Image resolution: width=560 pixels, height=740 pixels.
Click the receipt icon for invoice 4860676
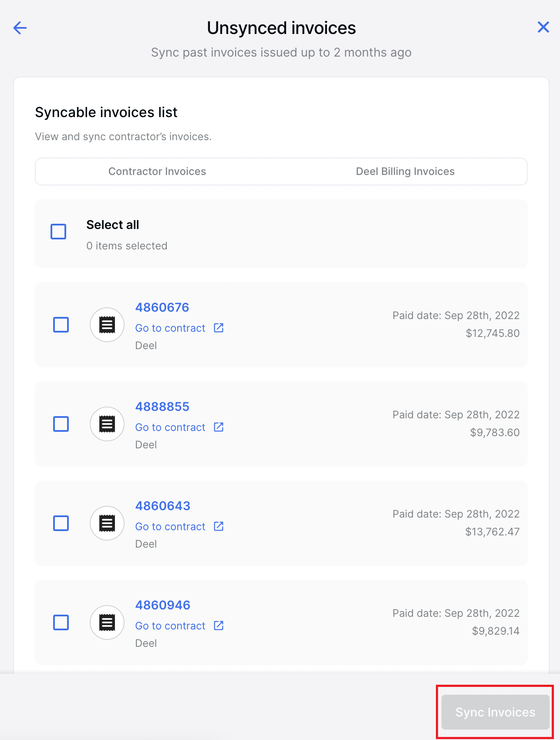(x=107, y=325)
